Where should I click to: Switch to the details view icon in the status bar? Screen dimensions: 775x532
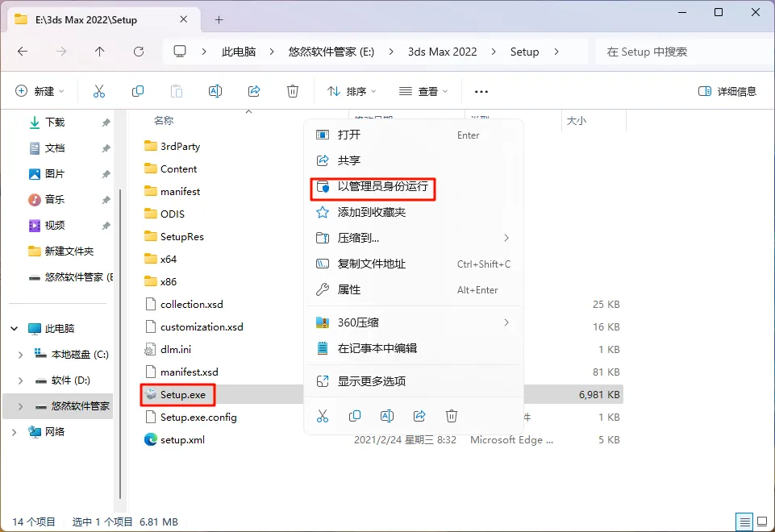(744, 522)
